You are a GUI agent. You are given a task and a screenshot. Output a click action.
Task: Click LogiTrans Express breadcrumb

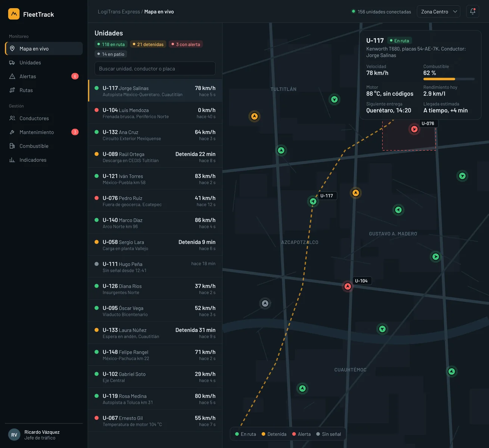(x=119, y=12)
